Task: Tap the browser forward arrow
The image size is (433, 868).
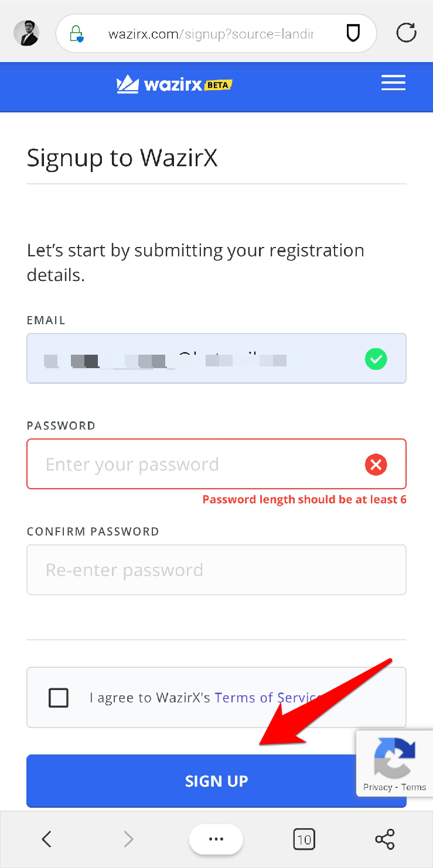Action: tap(128, 839)
